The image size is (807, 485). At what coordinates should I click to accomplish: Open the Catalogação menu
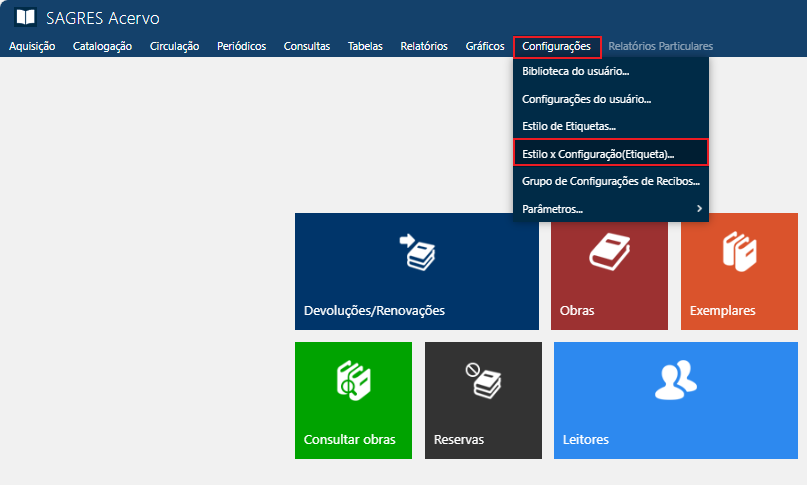(102, 46)
